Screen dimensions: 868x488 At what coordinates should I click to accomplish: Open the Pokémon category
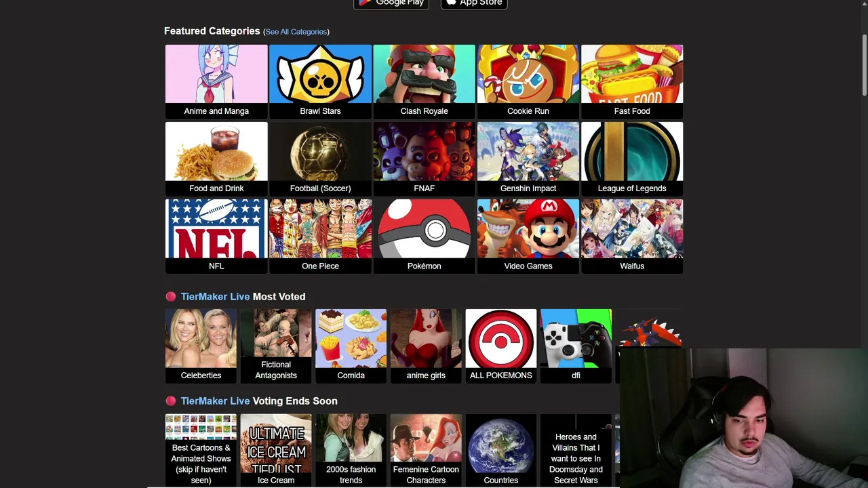point(424,236)
